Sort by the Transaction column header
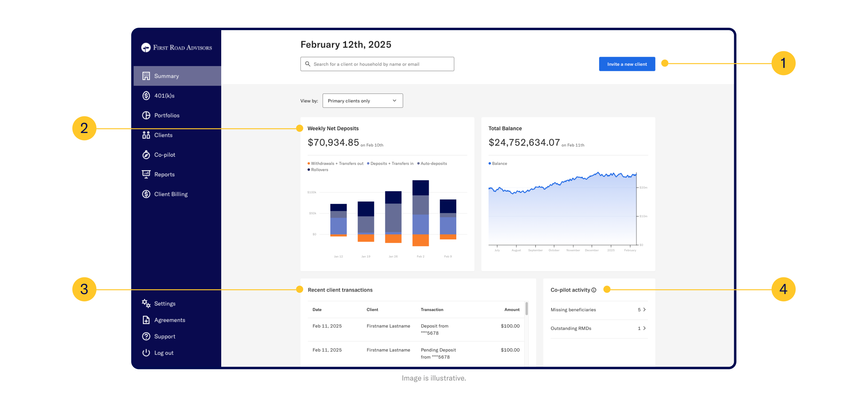Image resolution: width=868 pixels, height=398 pixels. point(432,309)
